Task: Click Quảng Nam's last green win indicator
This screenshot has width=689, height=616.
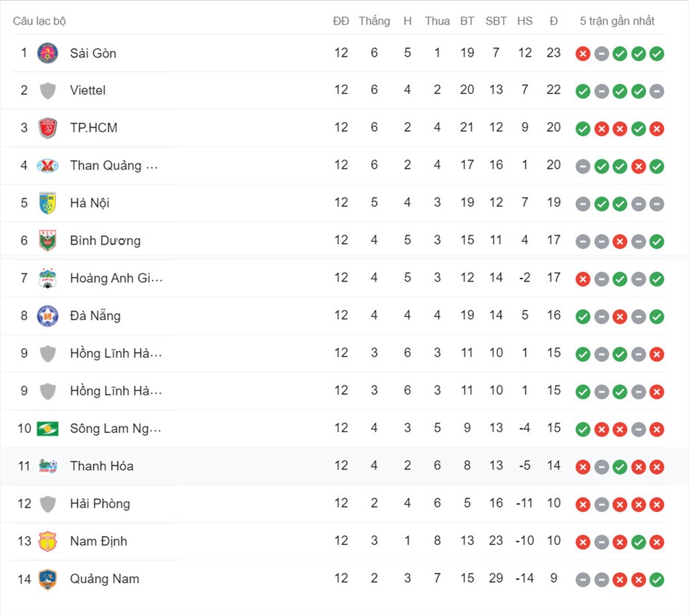Action: [x=657, y=580]
